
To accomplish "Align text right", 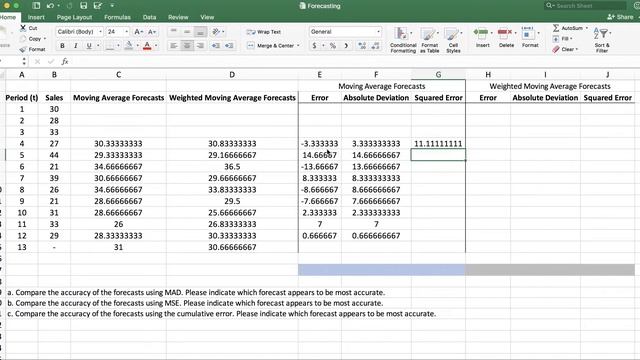I will point(200,46).
